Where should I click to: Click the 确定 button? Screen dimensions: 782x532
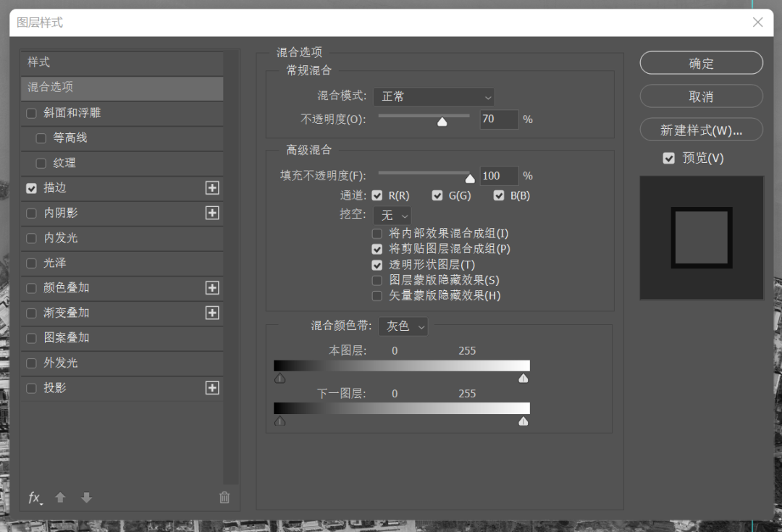pos(701,63)
